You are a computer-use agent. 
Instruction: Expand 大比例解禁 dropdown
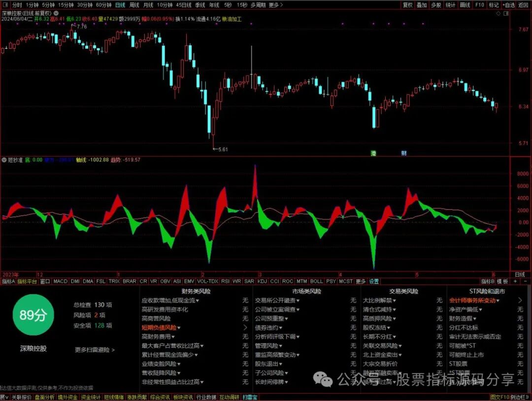coord(394,301)
